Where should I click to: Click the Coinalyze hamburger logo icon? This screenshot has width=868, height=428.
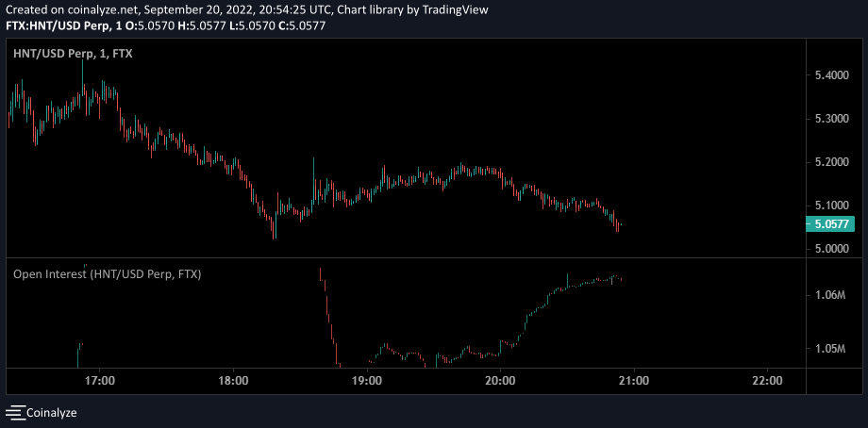pyautogui.click(x=15, y=413)
